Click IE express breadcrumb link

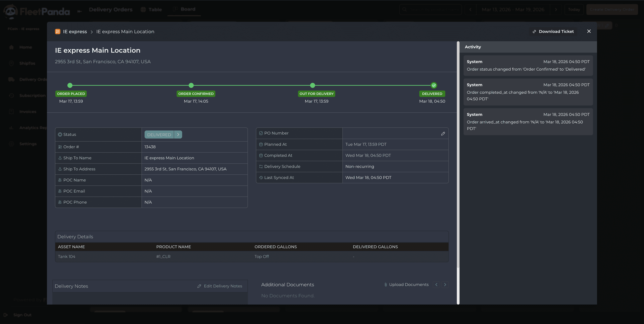75,32
